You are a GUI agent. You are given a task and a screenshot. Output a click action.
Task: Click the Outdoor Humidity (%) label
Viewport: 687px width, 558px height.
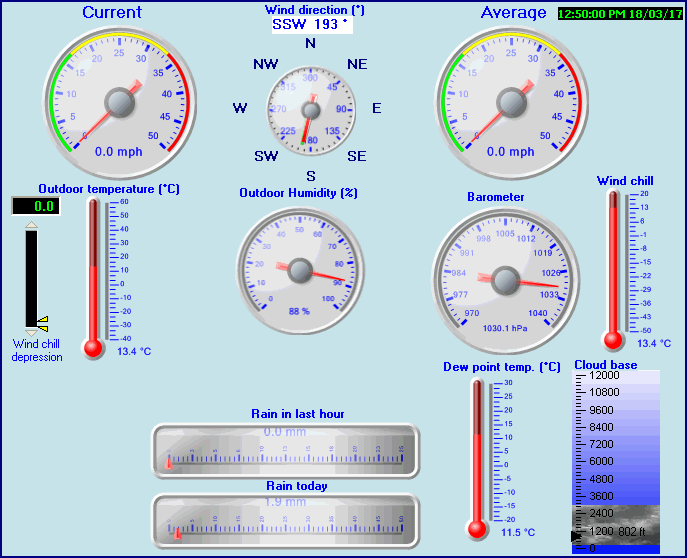[x=298, y=193]
